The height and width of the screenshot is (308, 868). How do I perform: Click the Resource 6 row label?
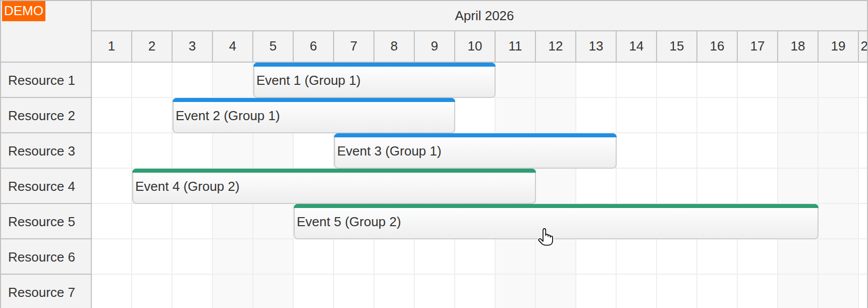point(41,257)
